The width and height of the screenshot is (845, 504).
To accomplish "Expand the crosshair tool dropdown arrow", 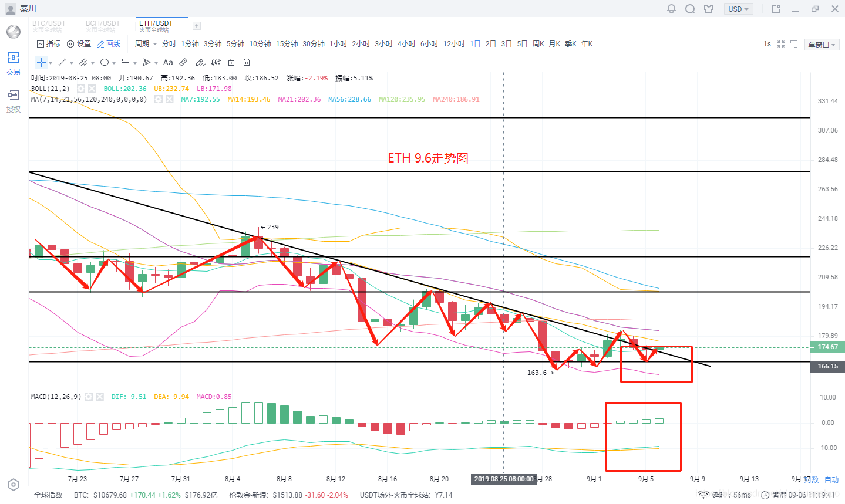I will pos(51,63).
